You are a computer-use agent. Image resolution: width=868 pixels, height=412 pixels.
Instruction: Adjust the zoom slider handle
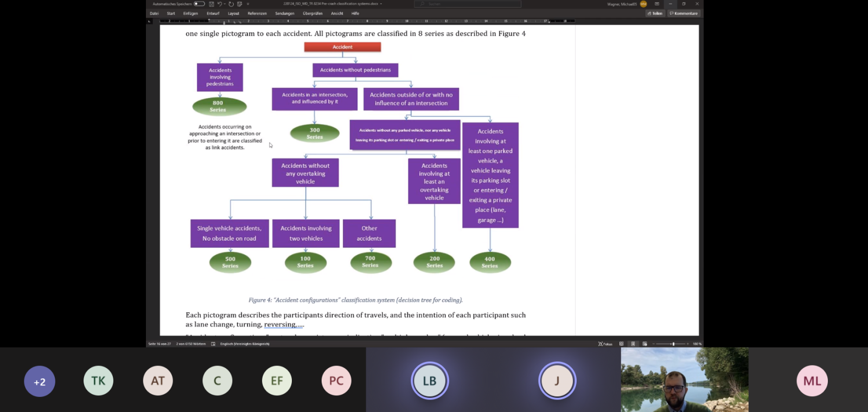[x=673, y=344]
